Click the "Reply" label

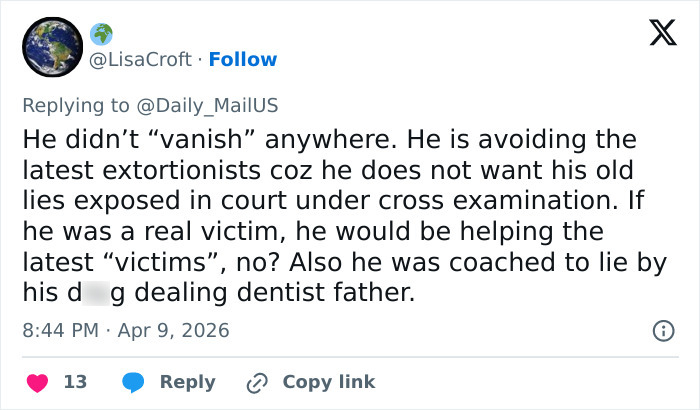[x=188, y=382]
